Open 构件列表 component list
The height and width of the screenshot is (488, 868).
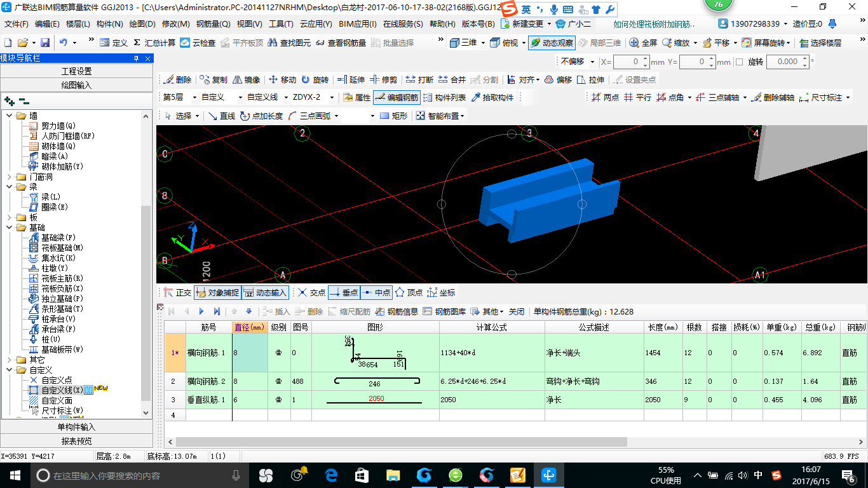(x=444, y=97)
